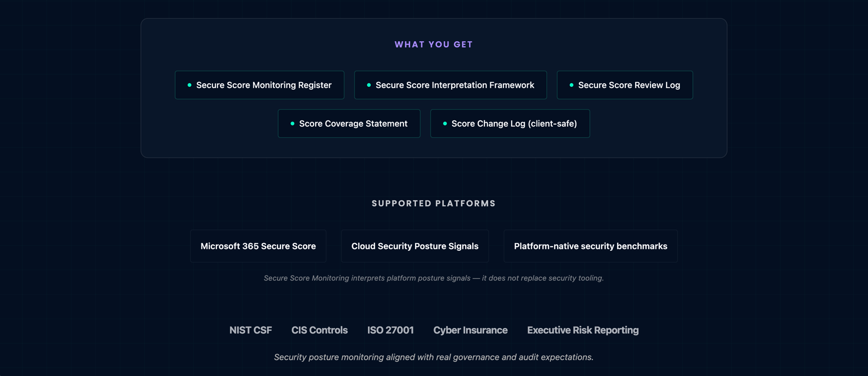The height and width of the screenshot is (376, 868).
Task: Open the Platform-native security benchmarks card
Action: click(590, 246)
